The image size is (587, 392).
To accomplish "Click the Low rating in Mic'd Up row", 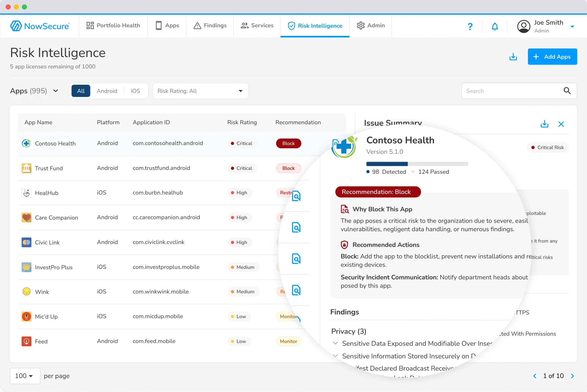I will [x=239, y=317].
